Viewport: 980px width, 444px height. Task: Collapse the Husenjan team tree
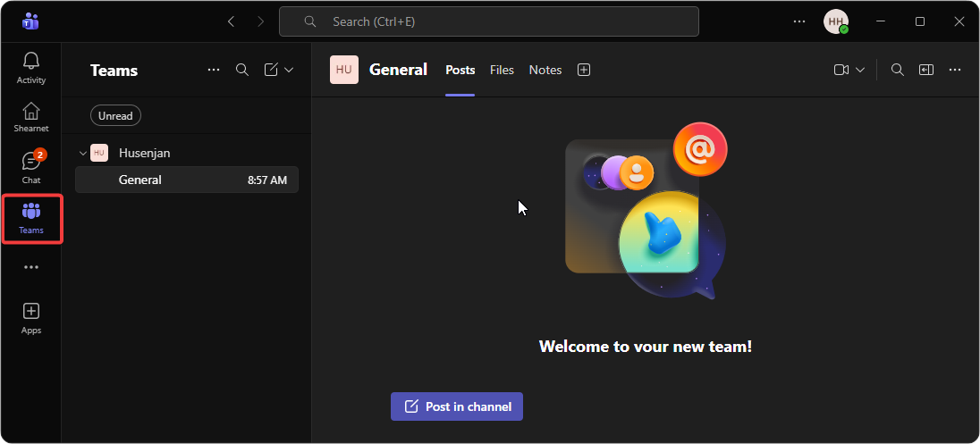coord(83,153)
